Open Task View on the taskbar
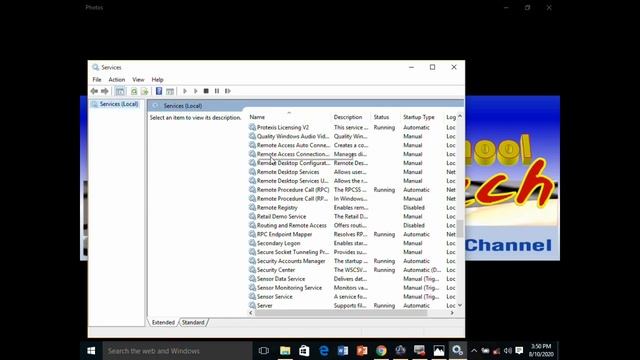Viewport: 640px width, 360px height. 264,351
